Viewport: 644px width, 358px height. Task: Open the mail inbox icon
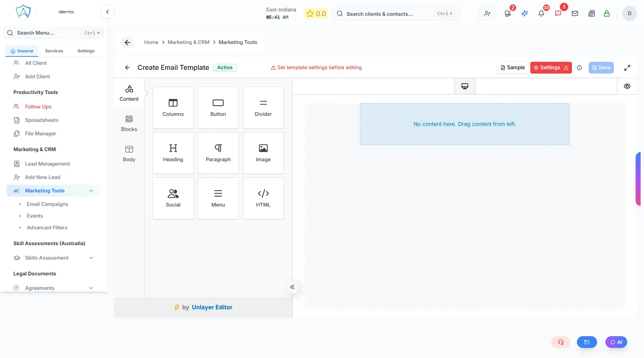point(575,13)
